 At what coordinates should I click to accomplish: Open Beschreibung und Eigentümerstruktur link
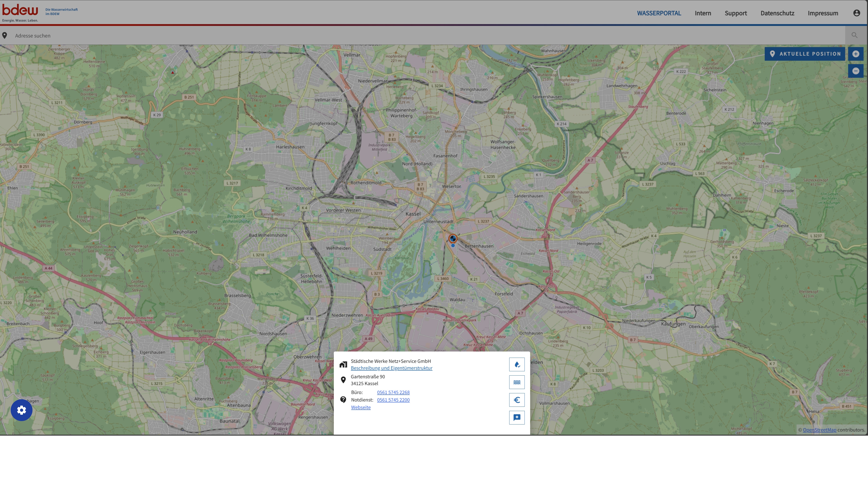[391, 368]
